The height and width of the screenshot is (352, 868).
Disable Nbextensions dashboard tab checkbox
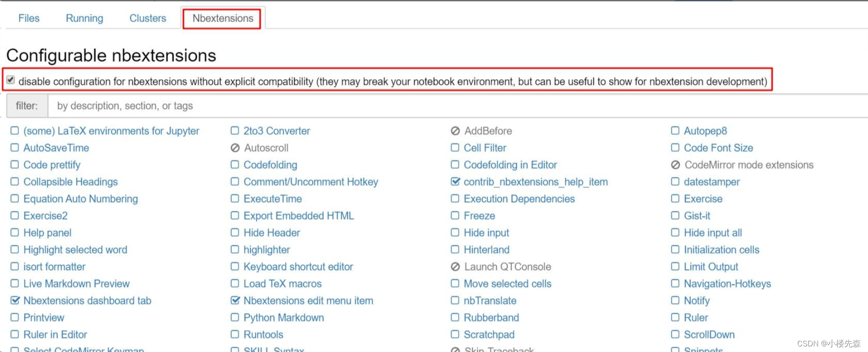pyautogui.click(x=15, y=300)
